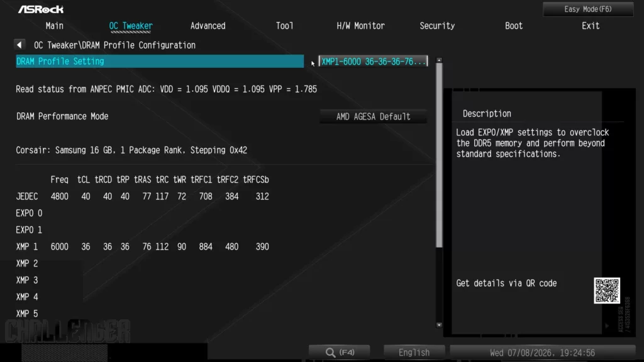Click the XMP 2 row label

pos(27,263)
